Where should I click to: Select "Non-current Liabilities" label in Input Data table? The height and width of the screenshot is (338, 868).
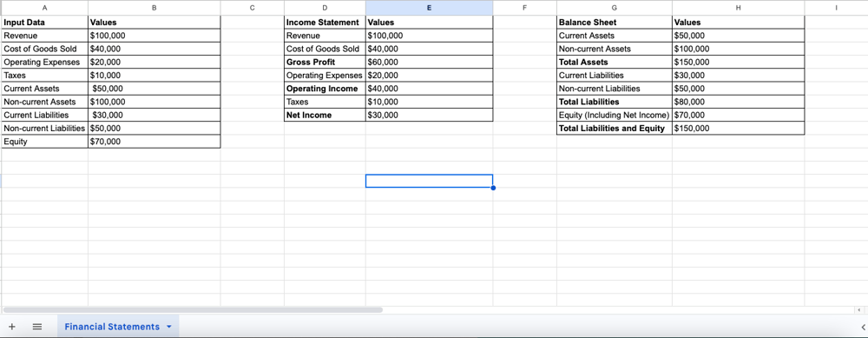pos(44,129)
